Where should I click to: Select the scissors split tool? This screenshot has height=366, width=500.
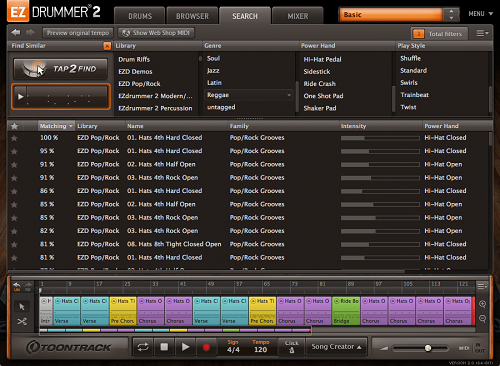(22, 321)
